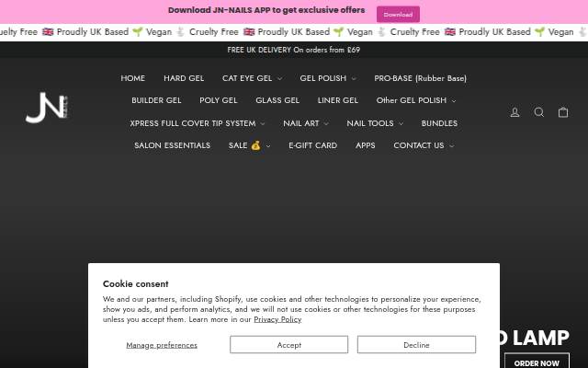Open the account login icon
The image size is (588, 368).
pos(514,112)
